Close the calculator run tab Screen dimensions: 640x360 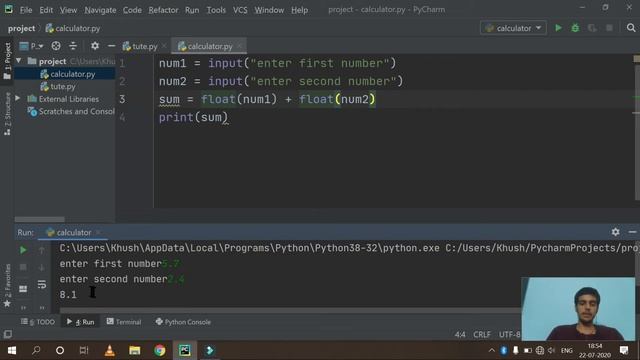point(98,232)
